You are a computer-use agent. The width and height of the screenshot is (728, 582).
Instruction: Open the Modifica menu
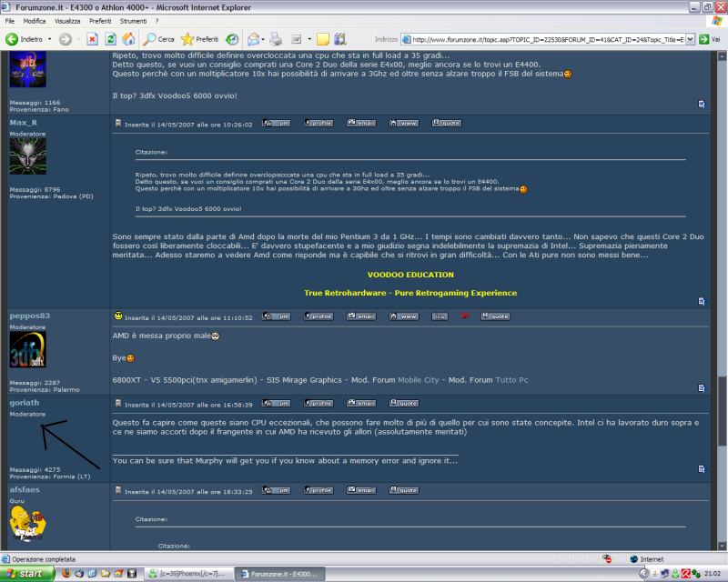pyautogui.click(x=35, y=21)
